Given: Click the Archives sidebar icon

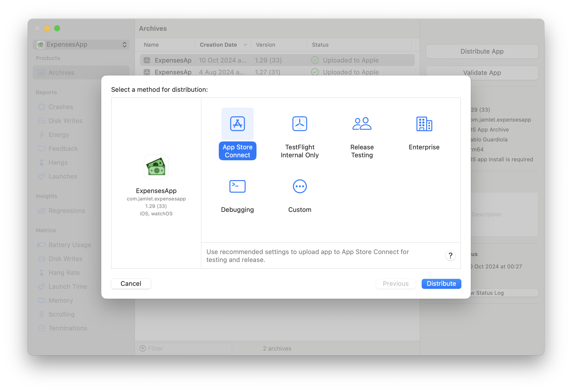Looking at the screenshot, I should click(41, 73).
